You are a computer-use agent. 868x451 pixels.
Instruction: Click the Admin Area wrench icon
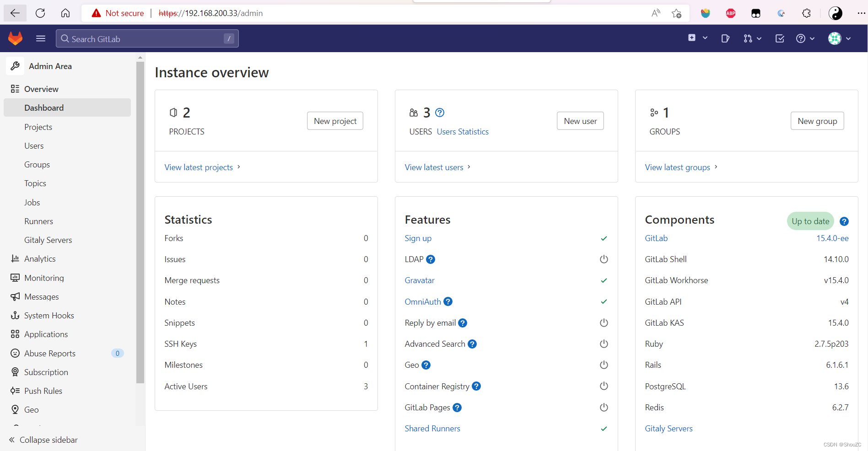(15, 66)
